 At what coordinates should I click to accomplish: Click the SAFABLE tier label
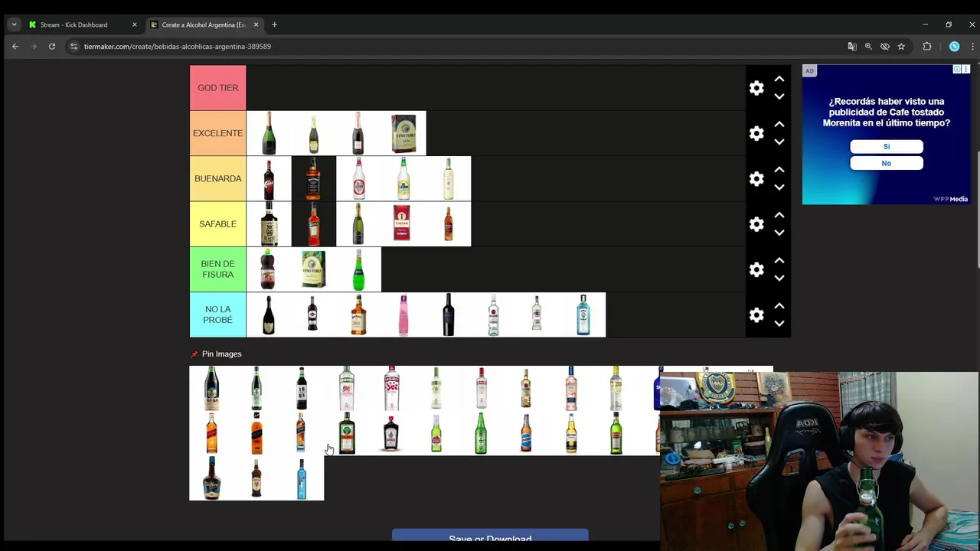[218, 224]
